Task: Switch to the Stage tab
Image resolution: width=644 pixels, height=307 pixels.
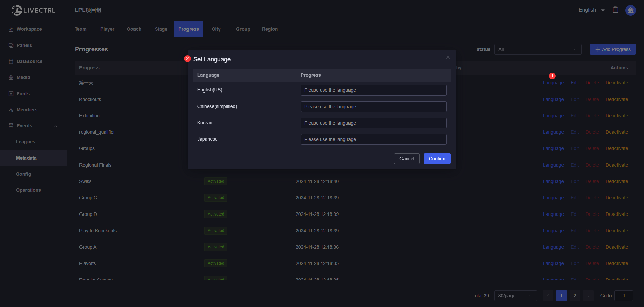Action: click(161, 29)
